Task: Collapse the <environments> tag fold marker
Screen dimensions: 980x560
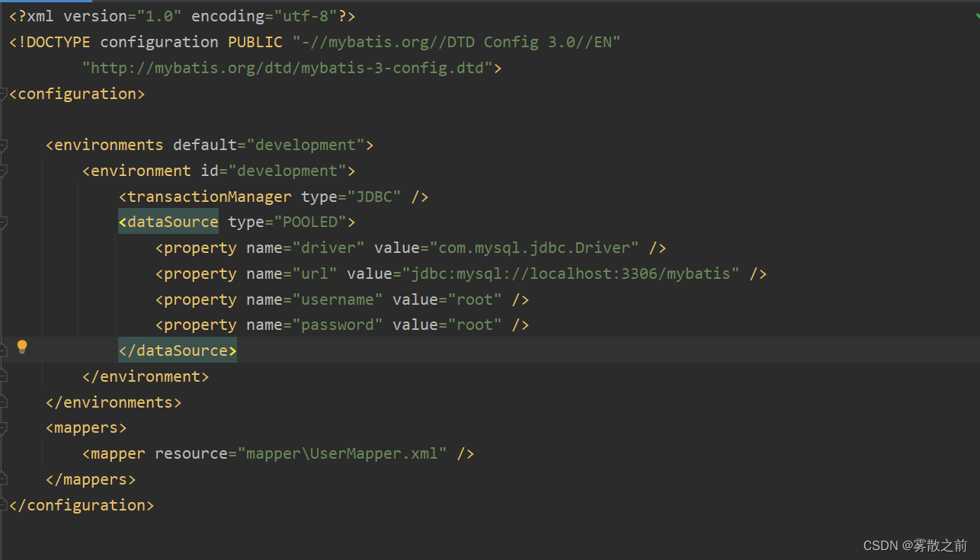Action: click(3, 145)
